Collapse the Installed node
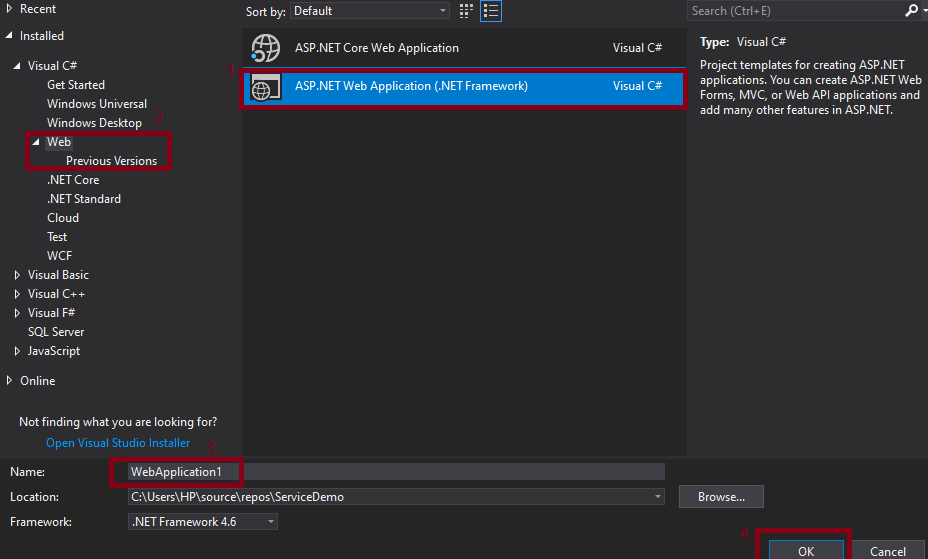 (9, 35)
